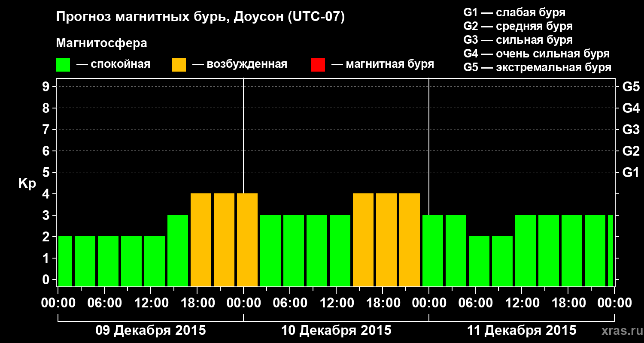The image size is (644, 343).
Task: Click the 18:00 time label for 10 December
Action: pos(383,303)
